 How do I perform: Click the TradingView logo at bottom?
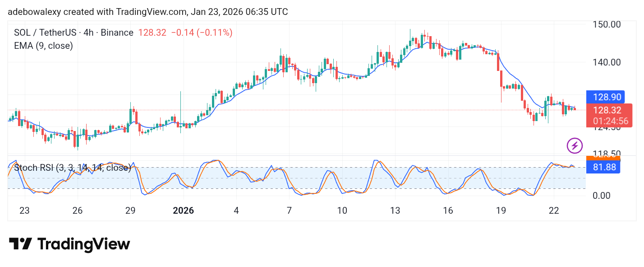pos(69,244)
